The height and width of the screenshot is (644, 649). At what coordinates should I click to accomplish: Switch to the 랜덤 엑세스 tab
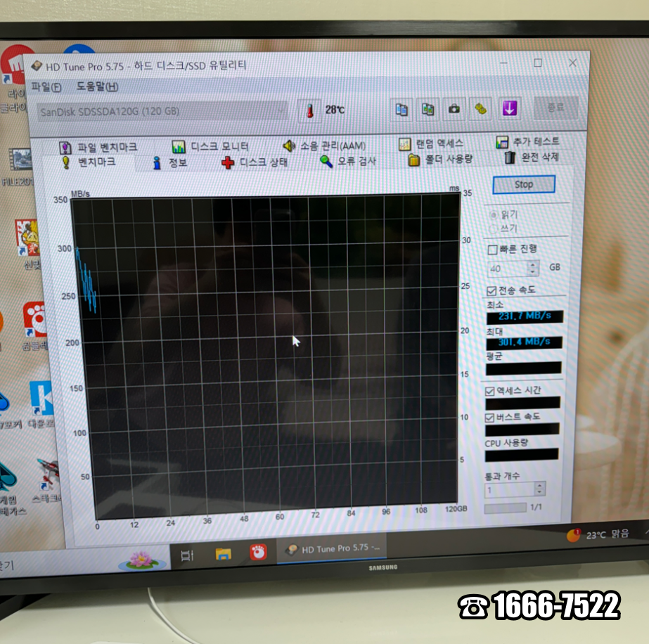(x=431, y=143)
